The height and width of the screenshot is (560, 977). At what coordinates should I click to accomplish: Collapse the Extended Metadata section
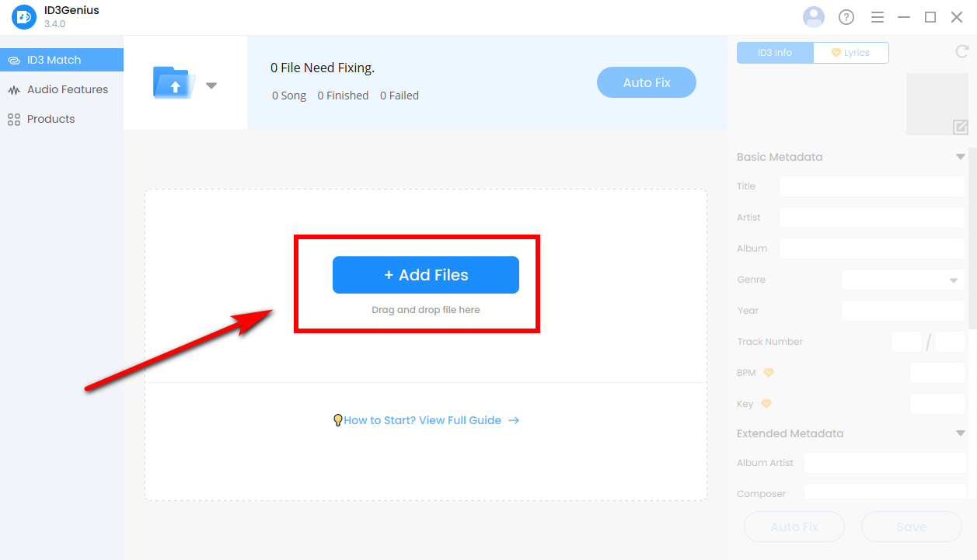(x=960, y=433)
